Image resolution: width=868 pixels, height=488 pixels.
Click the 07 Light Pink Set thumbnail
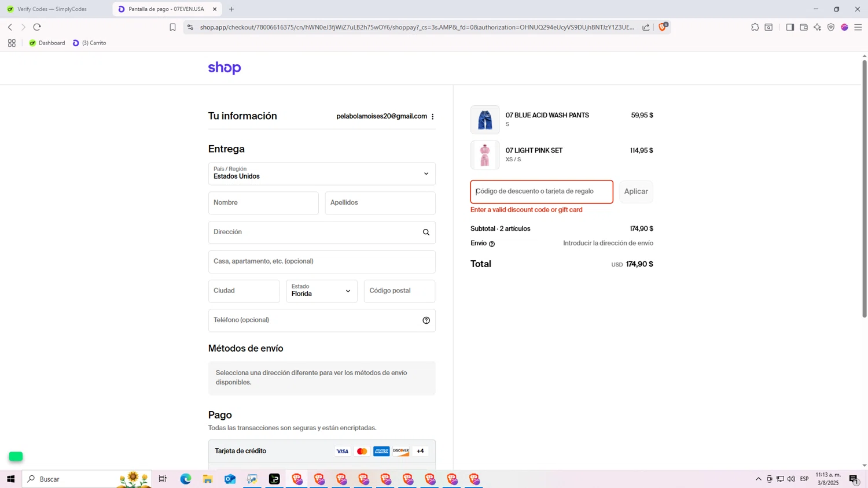click(485, 155)
